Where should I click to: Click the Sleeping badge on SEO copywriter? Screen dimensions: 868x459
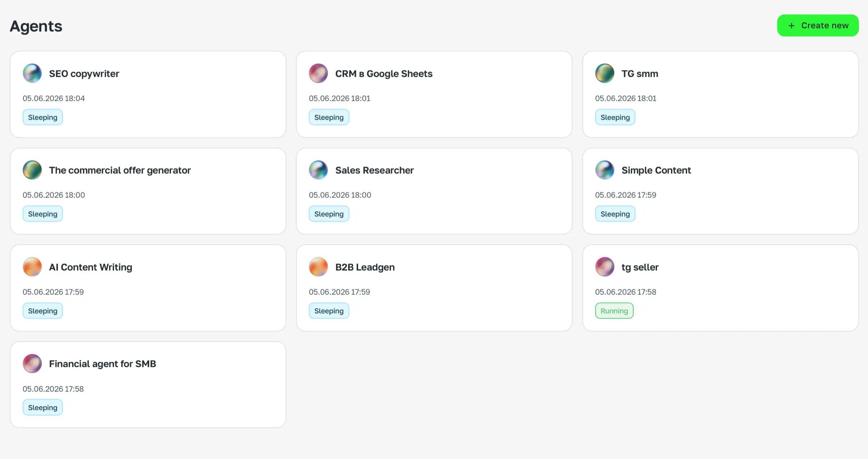[42, 117]
